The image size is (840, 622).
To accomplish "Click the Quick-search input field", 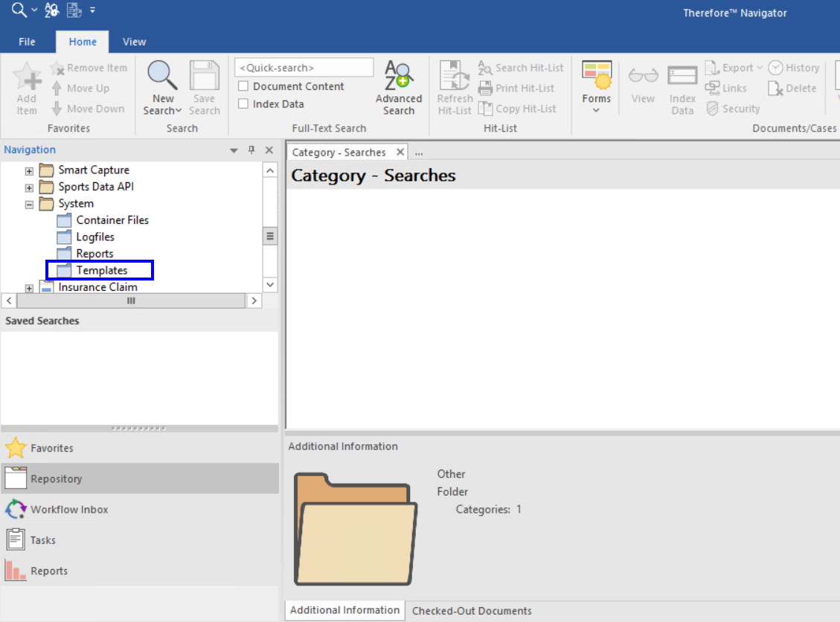I will pyautogui.click(x=304, y=68).
